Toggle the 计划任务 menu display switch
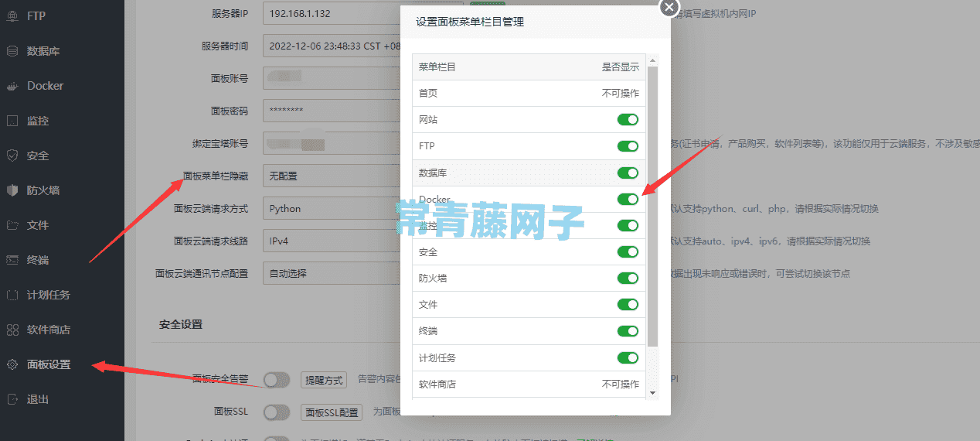The image size is (980, 441). [x=628, y=357]
